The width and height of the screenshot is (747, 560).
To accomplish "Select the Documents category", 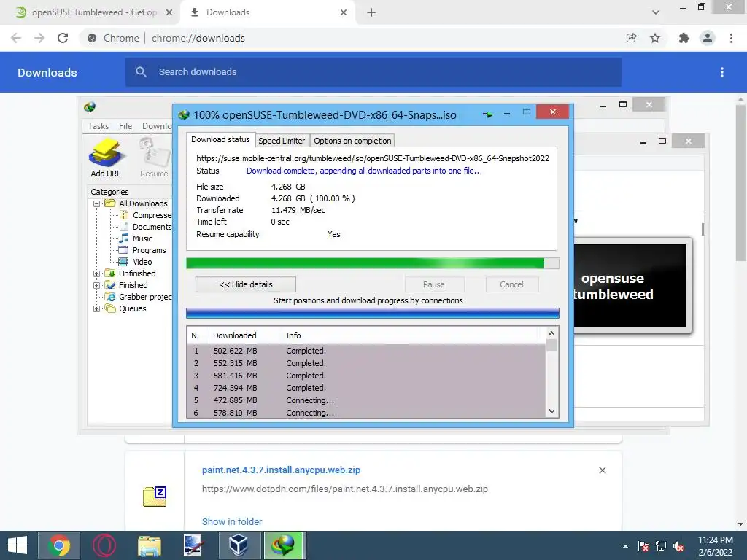I will coord(152,227).
